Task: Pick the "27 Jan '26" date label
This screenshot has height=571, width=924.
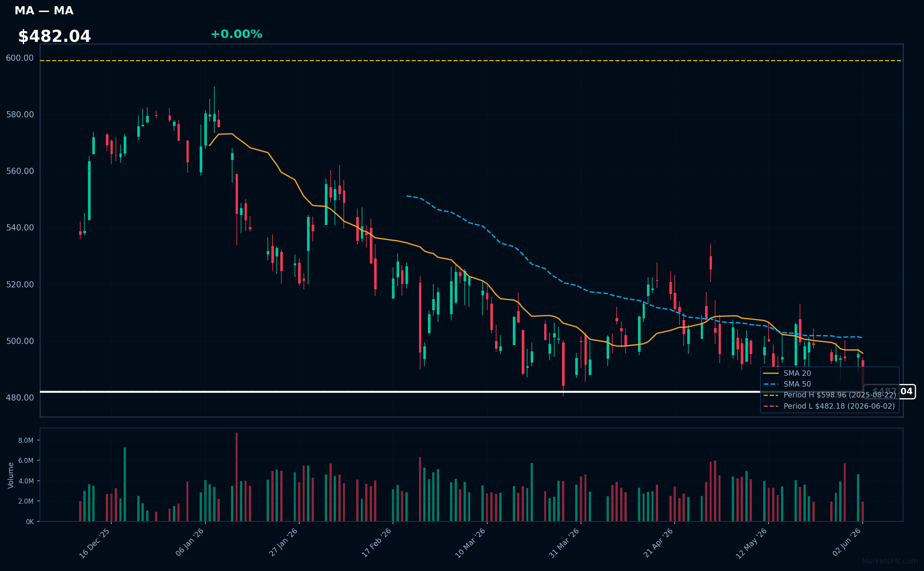Action: 283,542
